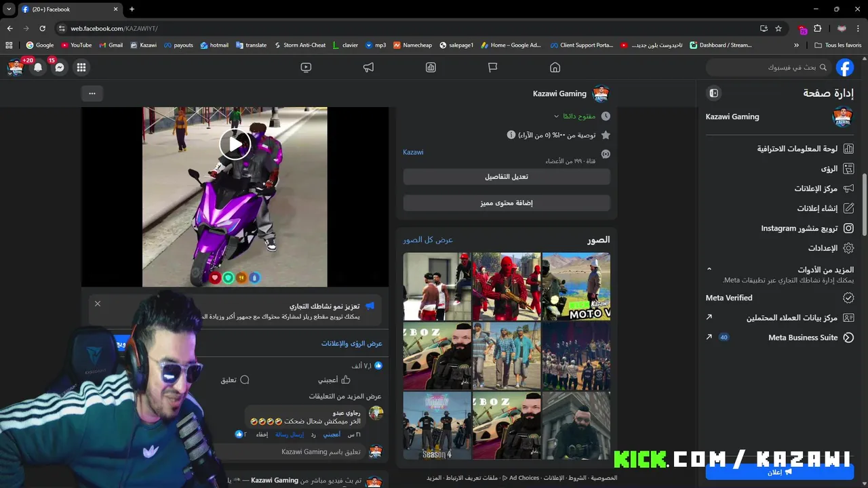Open the apps grid menu icon
868x488 pixels.
click(81, 67)
